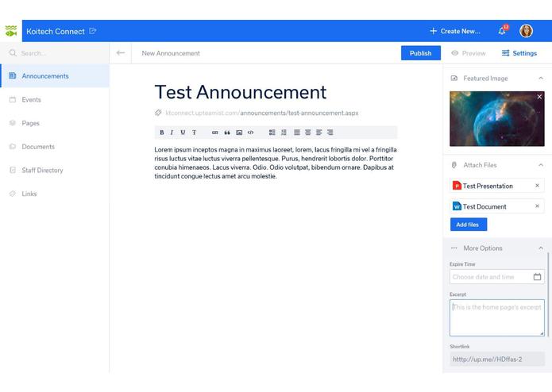Center align the paragraph
552x392 pixels.
tap(307, 133)
